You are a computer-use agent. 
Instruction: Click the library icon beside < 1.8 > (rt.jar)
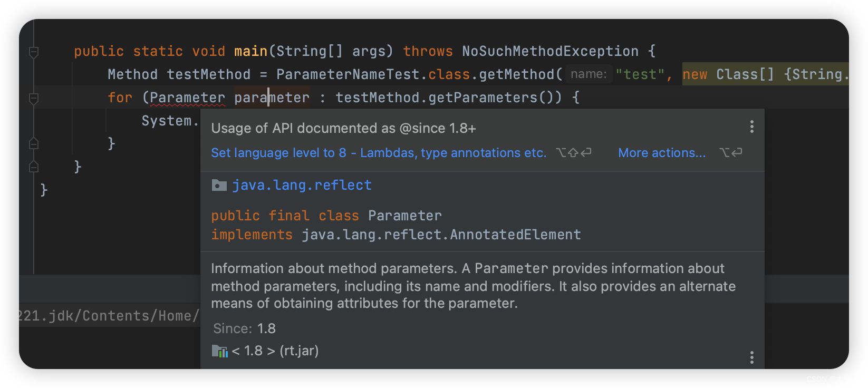(x=219, y=351)
